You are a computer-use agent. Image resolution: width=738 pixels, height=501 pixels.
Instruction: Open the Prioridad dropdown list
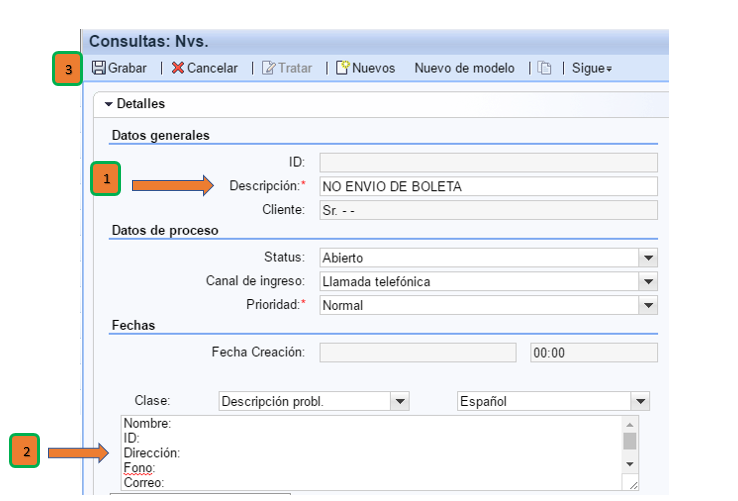pyautogui.click(x=648, y=305)
